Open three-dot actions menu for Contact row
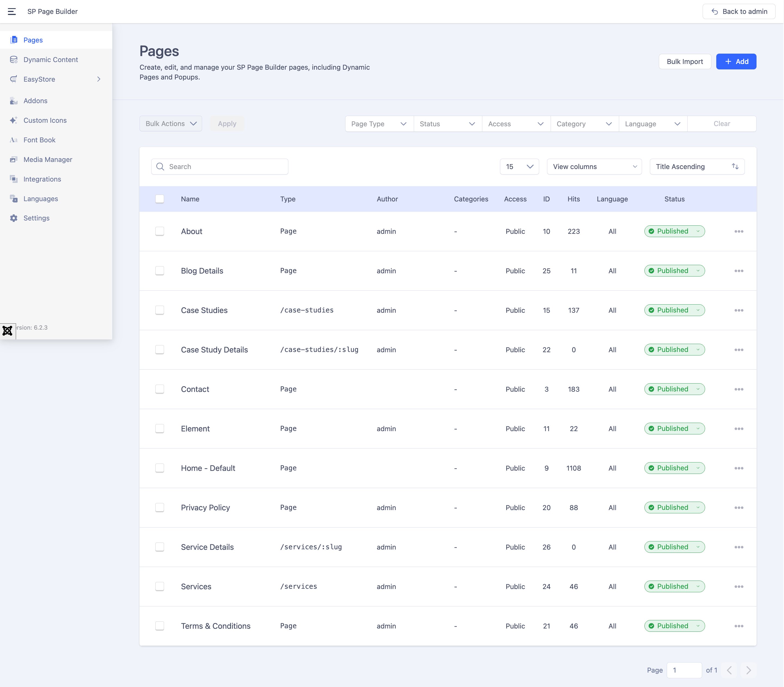The width and height of the screenshot is (784, 687). [739, 389]
